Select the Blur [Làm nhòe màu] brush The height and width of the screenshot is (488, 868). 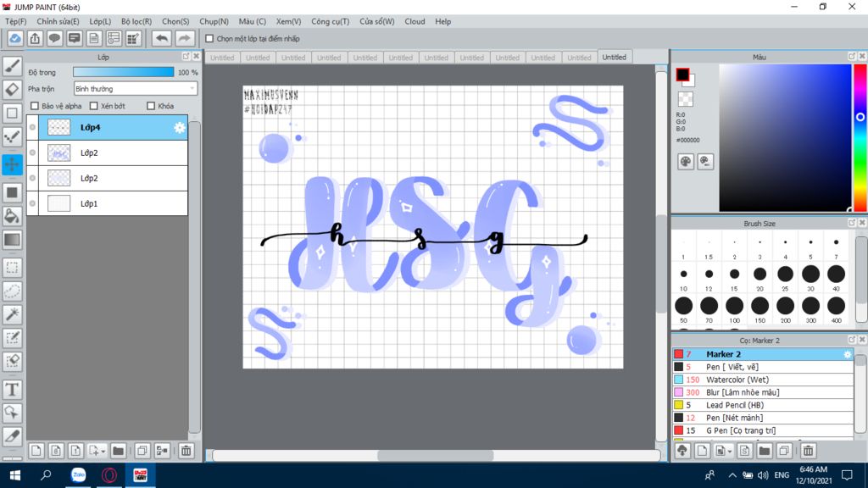pos(763,392)
